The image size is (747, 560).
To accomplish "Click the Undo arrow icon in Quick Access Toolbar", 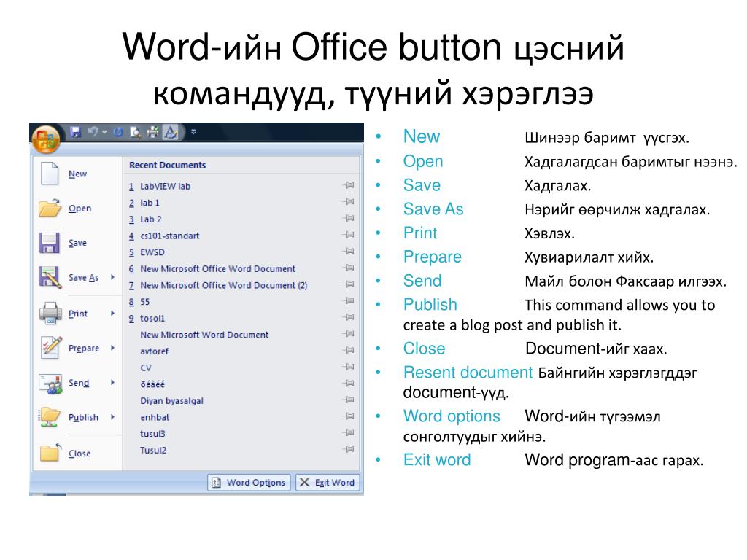I will tap(93, 131).
